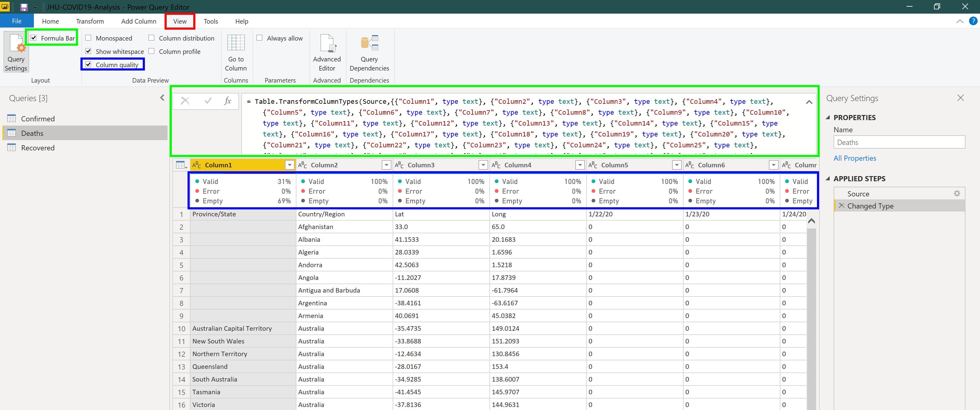980x410 pixels.
Task: Toggle the Column distribution checkbox
Action: point(152,38)
